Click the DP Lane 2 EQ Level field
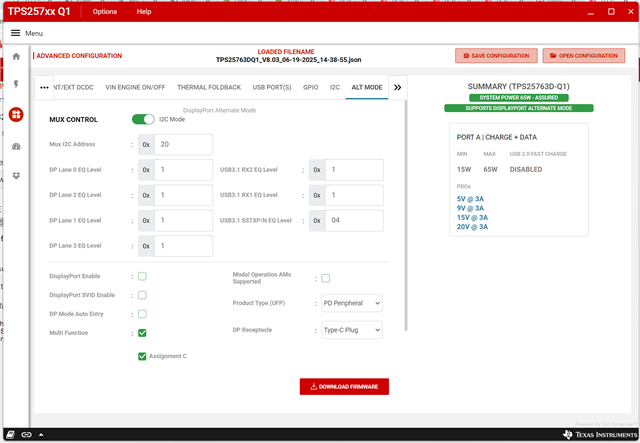The height and width of the screenshot is (443, 640). (x=183, y=195)
